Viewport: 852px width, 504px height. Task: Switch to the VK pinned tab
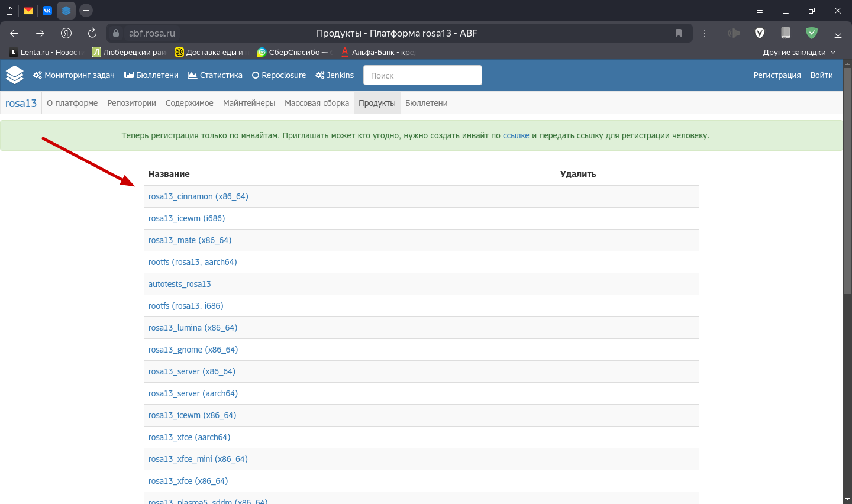pyautogui.click(x=47, y=10)
